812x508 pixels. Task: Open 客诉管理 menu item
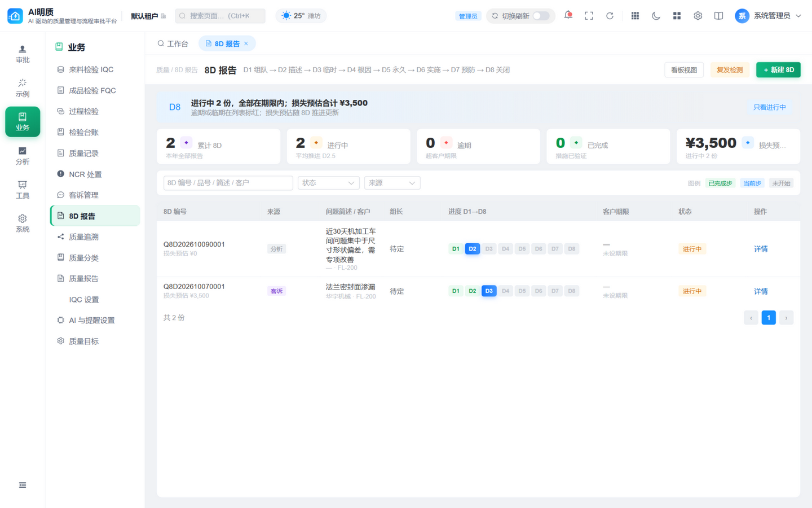tap(95, 195)
